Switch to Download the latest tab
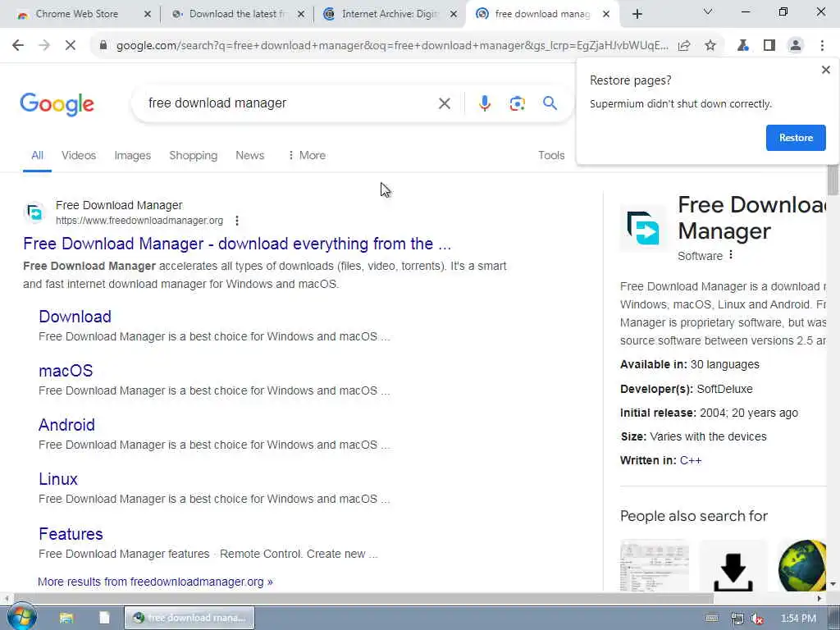The width and height of the screenshot is (840, 630). click(x=237, y=14)
